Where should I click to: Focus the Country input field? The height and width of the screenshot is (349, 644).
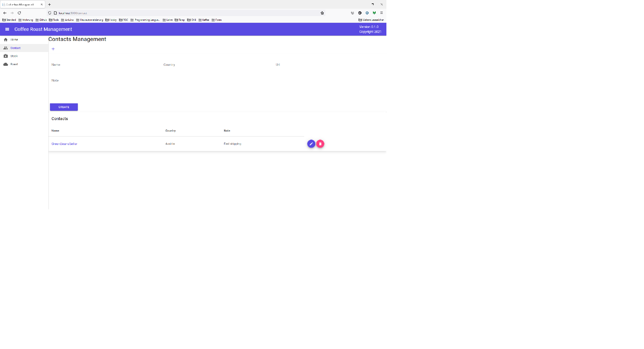coord(218,65)
